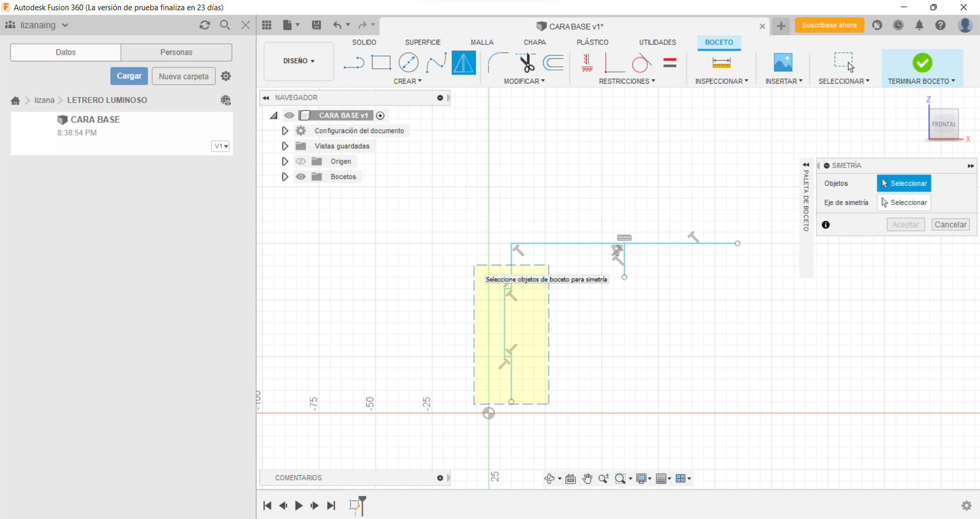Save the document with the disk icon

(x=316, y=25)
